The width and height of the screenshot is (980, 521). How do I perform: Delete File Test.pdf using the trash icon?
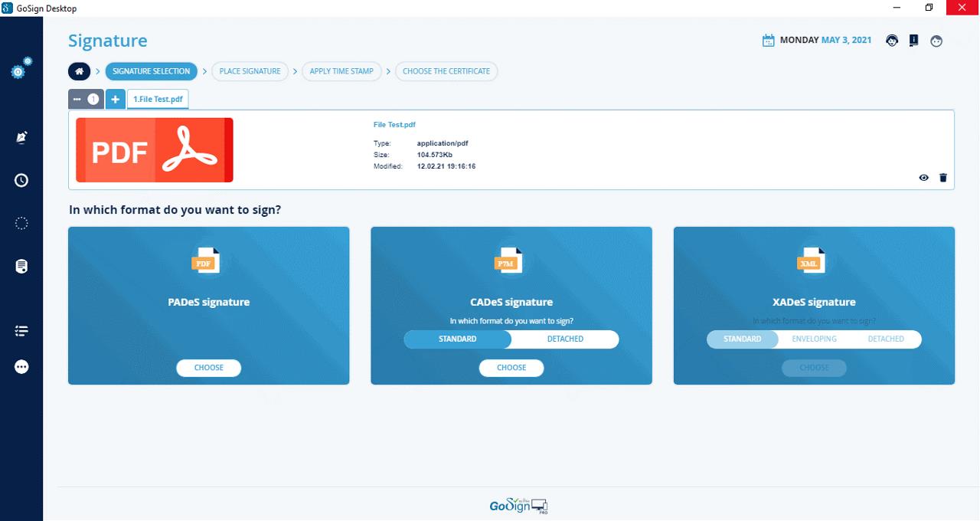click(942, 177)
